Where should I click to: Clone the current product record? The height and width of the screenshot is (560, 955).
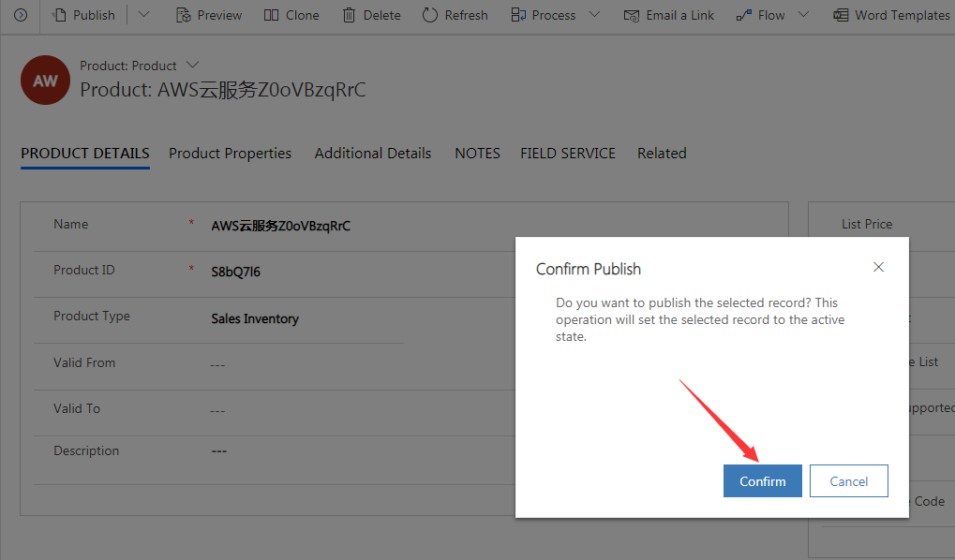291,14
